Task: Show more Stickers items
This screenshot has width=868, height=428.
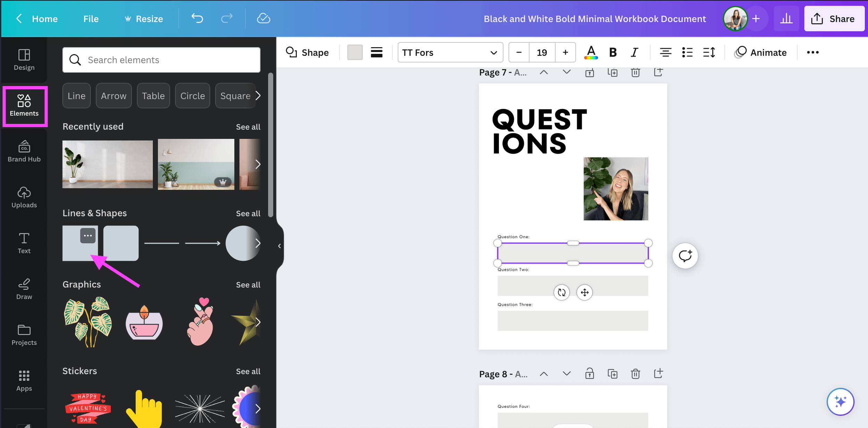Action: pyautogui.click(x=258, y=409)
